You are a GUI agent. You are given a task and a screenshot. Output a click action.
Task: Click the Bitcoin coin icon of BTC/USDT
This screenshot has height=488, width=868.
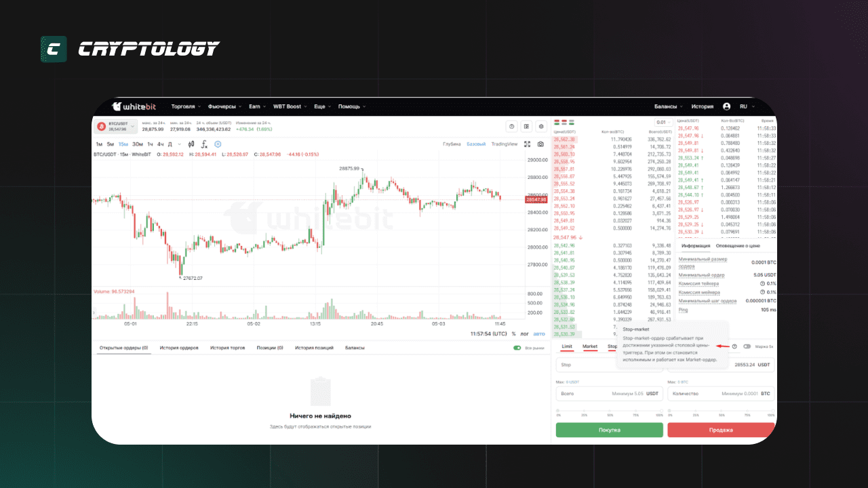[101, 126]
